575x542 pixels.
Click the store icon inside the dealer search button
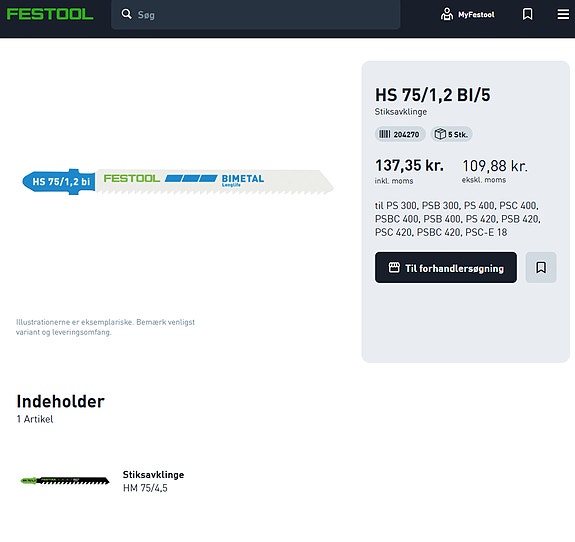394,267
